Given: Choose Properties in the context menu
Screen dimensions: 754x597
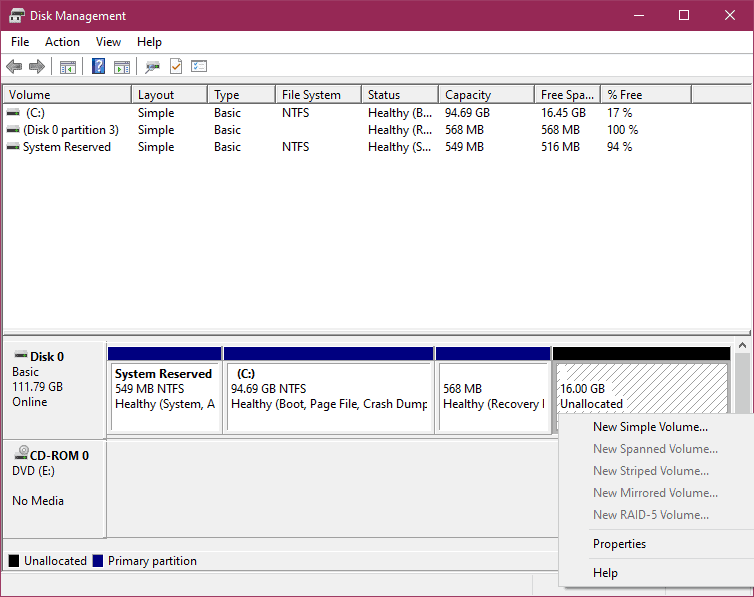Looking at the screenshot, I should pos(619,544).
